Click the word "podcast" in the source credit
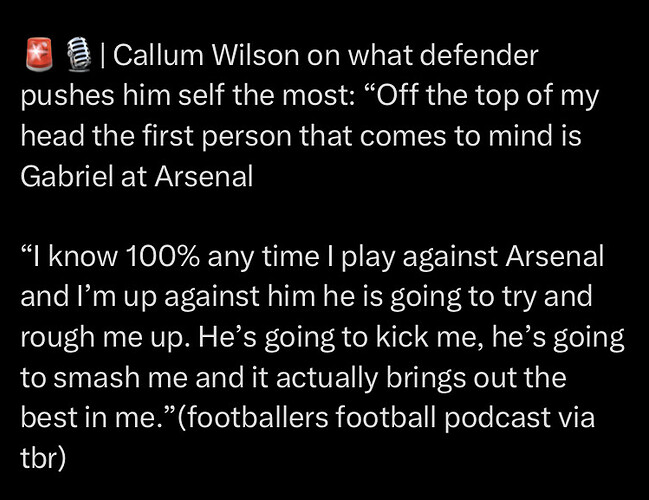The image size is (649, 500). (x=496, y=417)
